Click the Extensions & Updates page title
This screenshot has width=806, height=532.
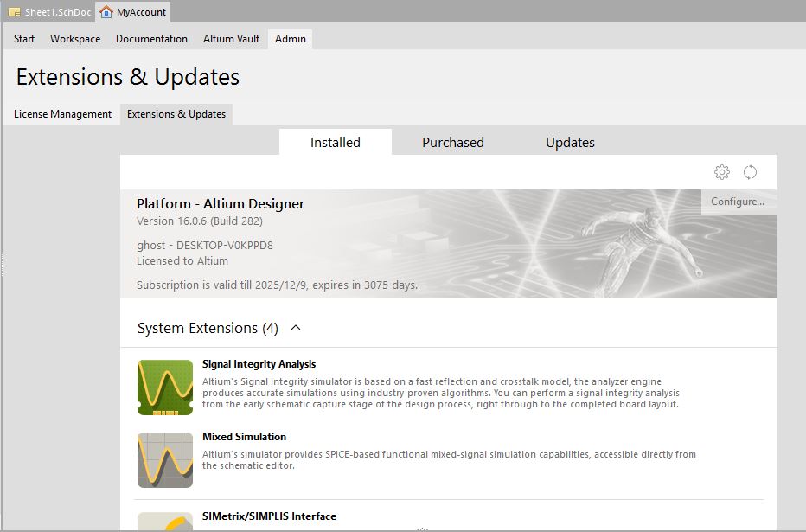click(x=128, y=77)
